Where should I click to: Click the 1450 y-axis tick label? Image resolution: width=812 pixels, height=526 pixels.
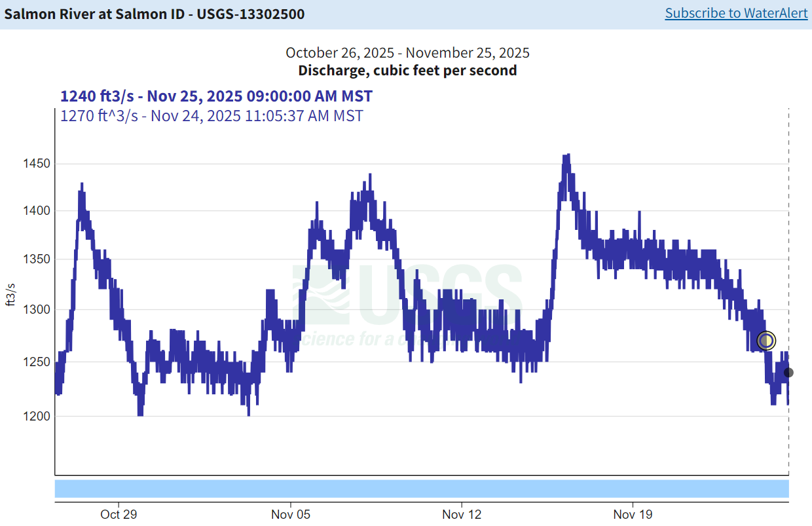(34, 163)
